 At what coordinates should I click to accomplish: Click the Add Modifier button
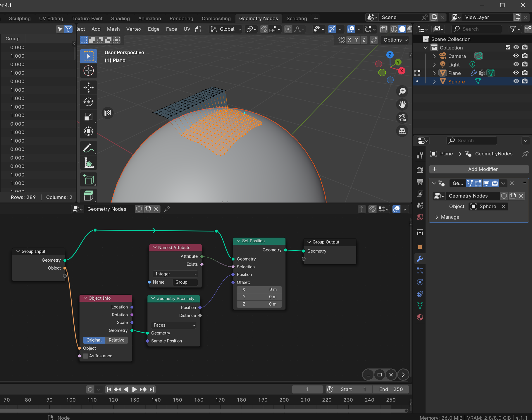pyautogui.click(x=479, y=169)
